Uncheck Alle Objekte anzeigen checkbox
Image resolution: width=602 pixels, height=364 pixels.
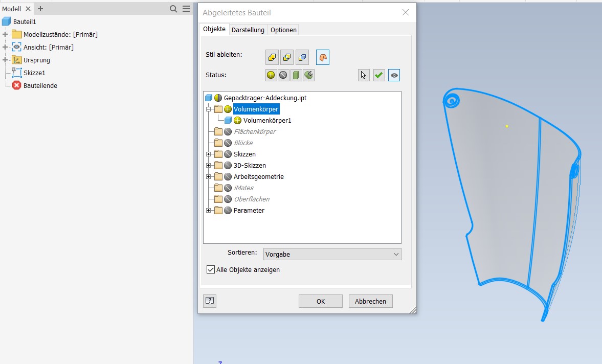pyautogui.click(x=210, y=269)
